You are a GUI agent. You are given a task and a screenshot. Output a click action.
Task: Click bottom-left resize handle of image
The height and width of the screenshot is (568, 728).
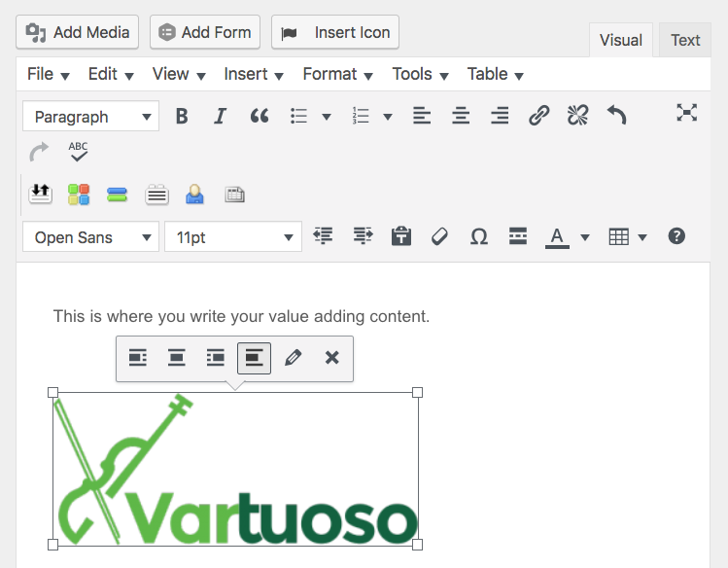tap(52, 545)
